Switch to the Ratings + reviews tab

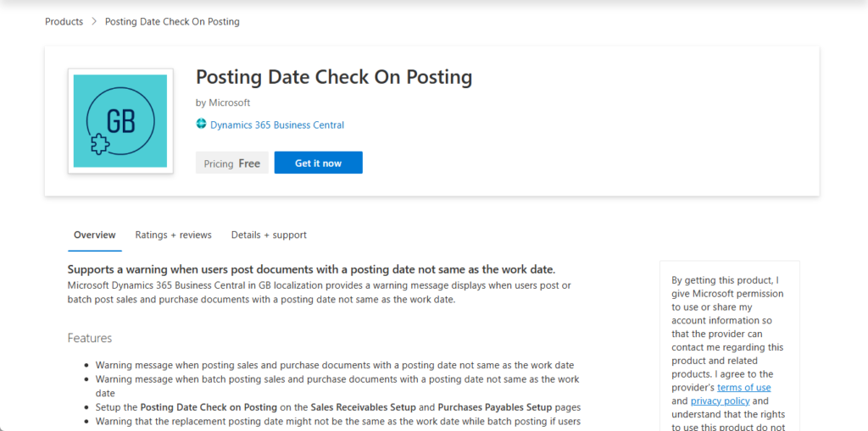pos(173,235)
